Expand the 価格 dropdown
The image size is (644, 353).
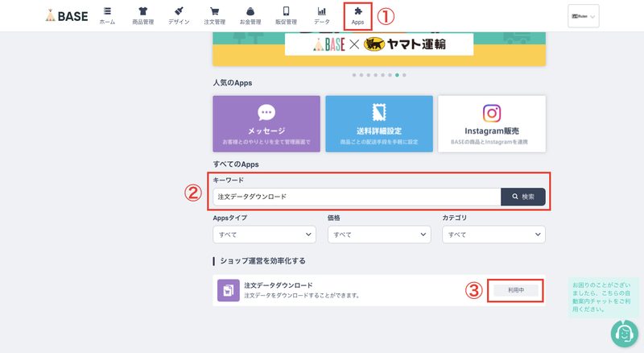379,235
